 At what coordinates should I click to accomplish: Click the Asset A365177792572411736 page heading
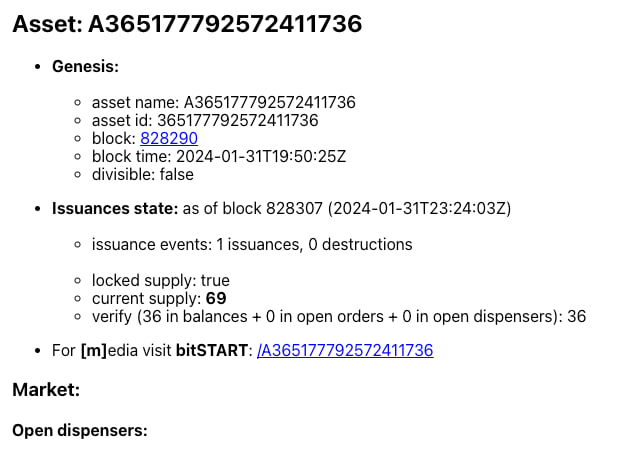(x=187, y=23)
